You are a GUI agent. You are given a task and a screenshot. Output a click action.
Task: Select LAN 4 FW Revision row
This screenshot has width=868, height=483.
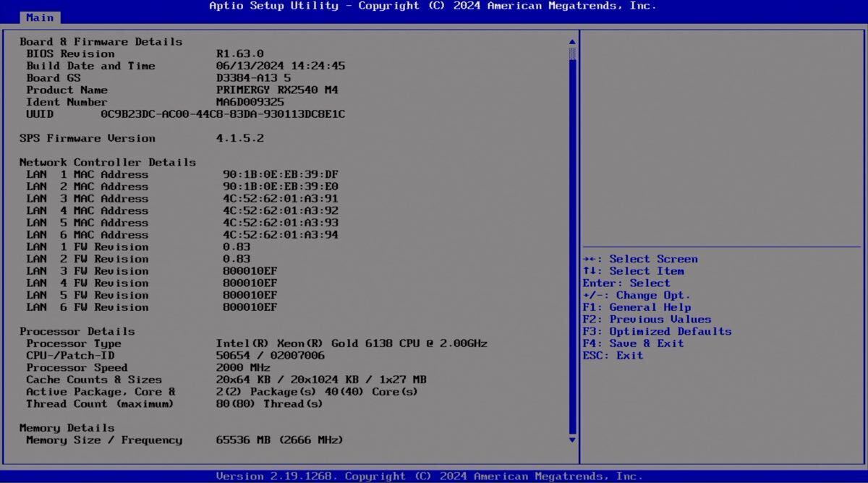(152, 283)
